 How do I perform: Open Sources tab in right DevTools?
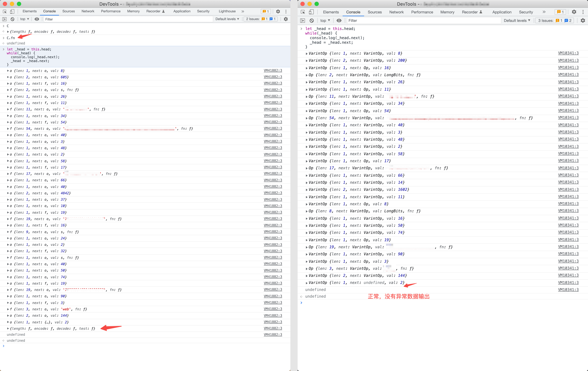point(375,12)
